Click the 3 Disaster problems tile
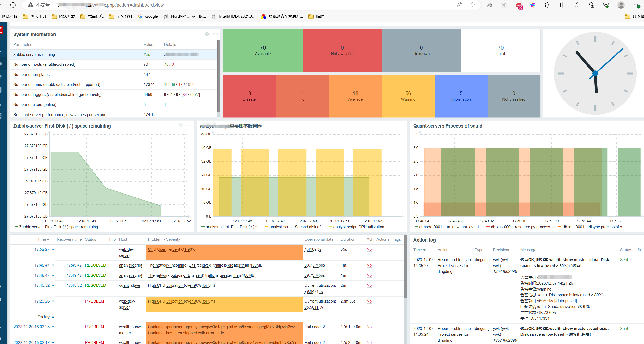This screenshot has height=344, width=644. pyautogui.click(x=250, y=96)
